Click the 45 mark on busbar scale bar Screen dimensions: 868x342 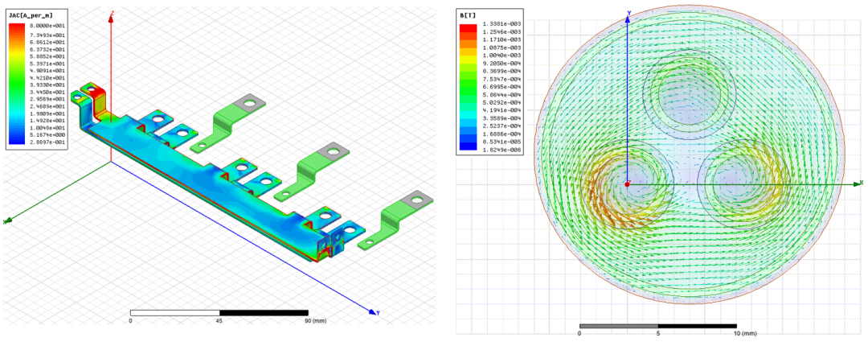pos(219,321)
